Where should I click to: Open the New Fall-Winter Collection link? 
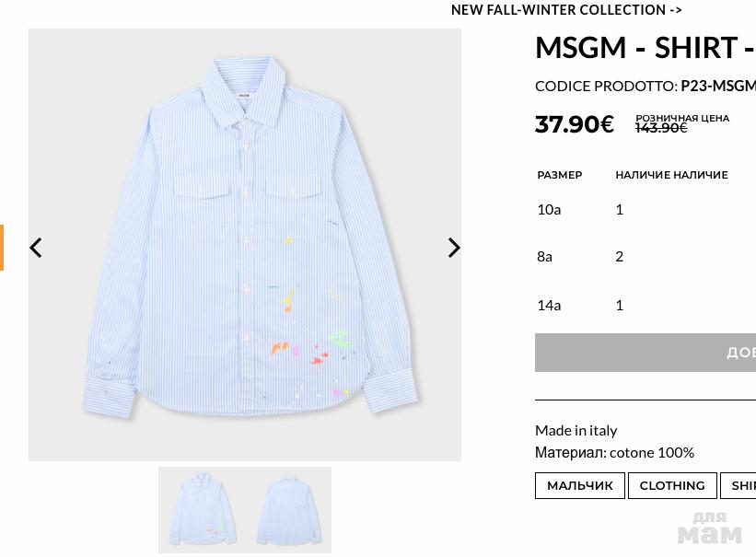[x=566, y=10]
